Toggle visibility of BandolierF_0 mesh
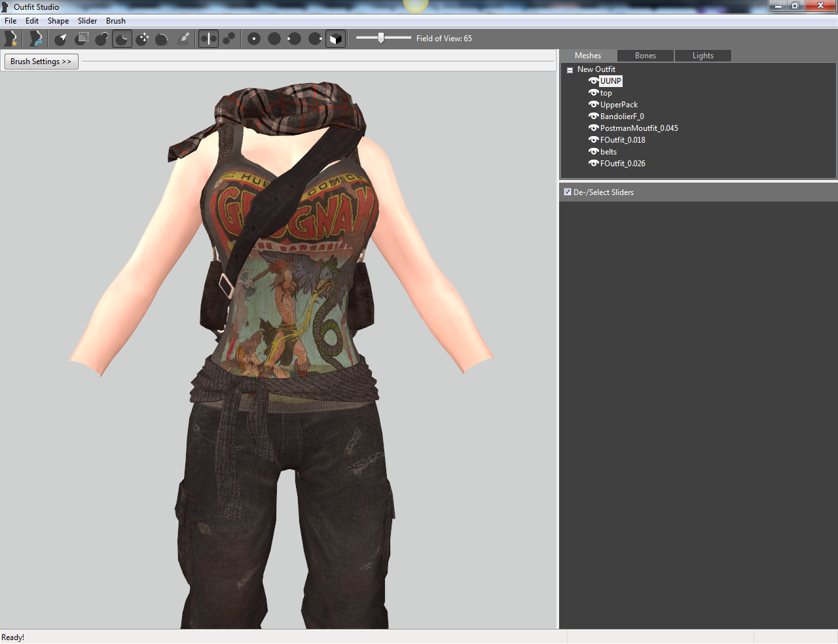 tap(593, 116)
